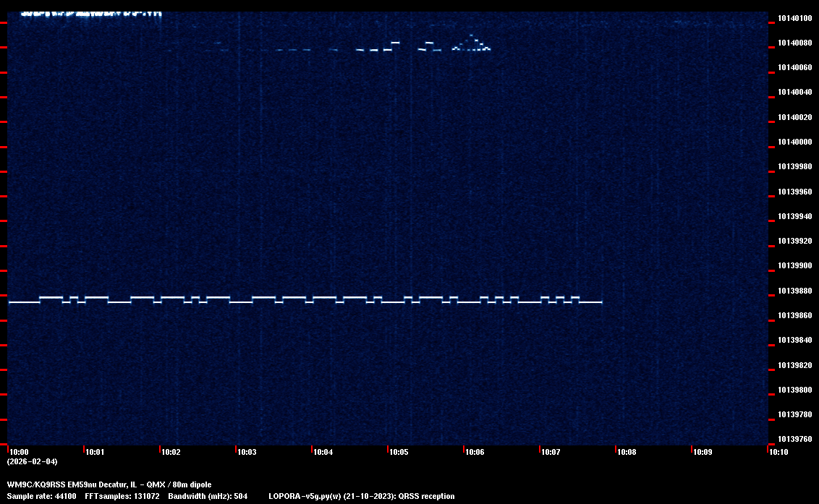This screenshot has width=819, height=504.
Task: Click the 10139940 frequency scale value
Action: (x=794, y=216)
